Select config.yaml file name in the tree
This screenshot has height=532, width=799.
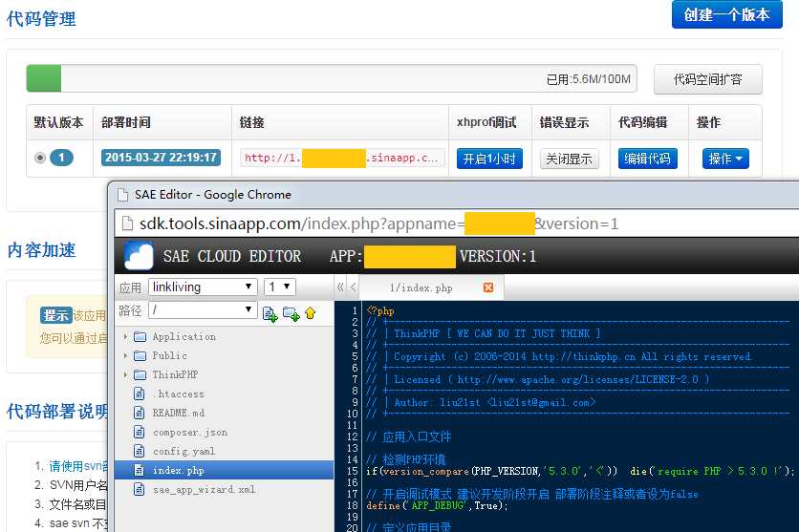(184, 451)
